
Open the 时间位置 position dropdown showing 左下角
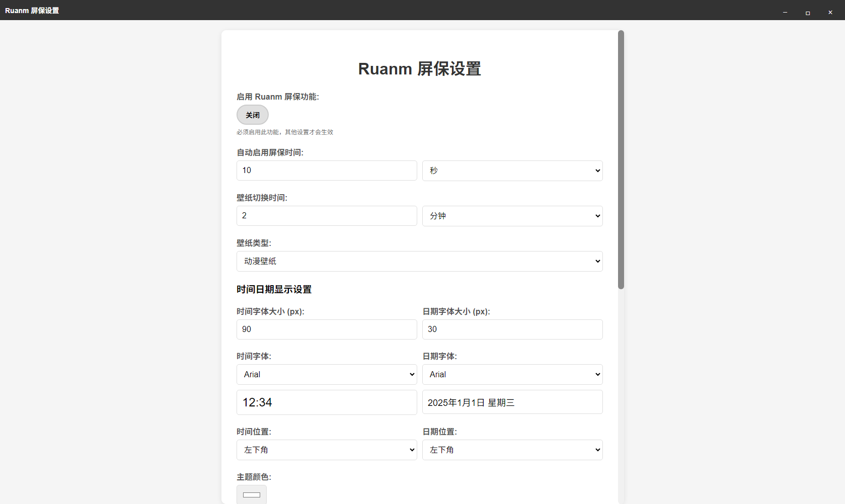[326, 450]
